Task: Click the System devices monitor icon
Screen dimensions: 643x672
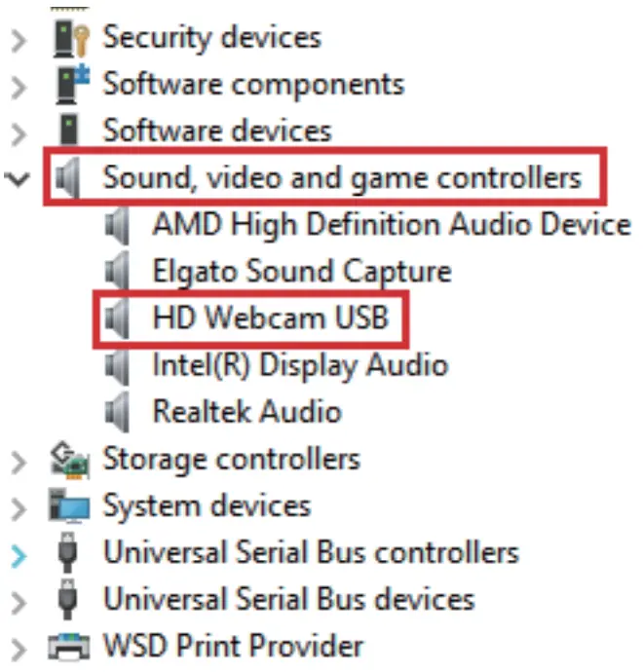Action: pyautogui.click(x=69, y=505)
